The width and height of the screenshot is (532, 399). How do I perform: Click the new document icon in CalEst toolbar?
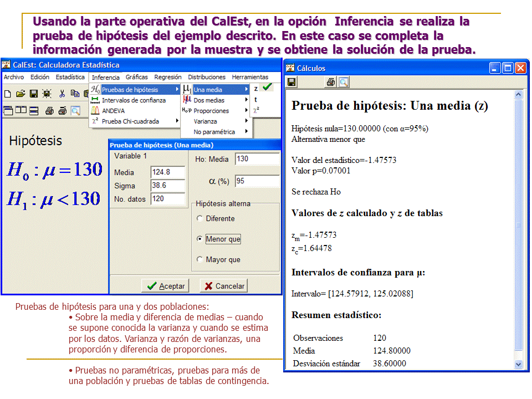point(7,93)
